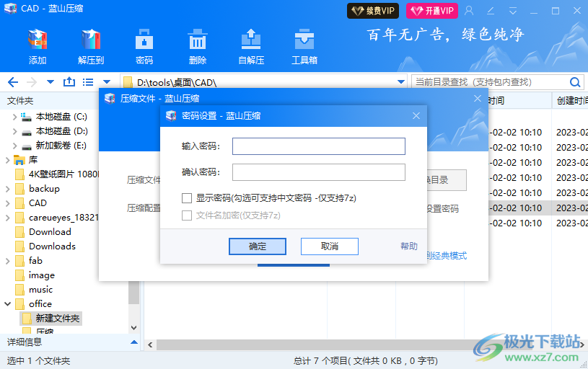The image size is (588, 369).
Task: Click the change-directory 目录 button in 压缩文件 dialog
Action: 447,180
